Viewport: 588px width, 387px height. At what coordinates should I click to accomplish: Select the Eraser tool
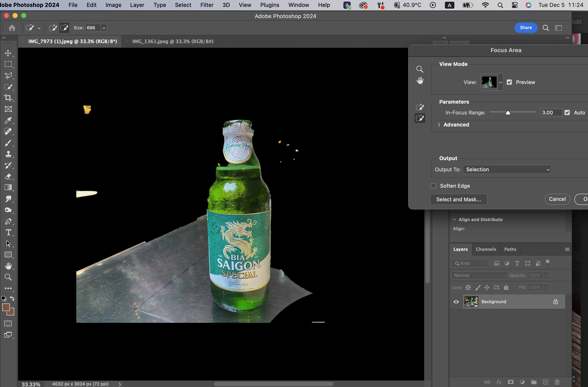tap(8, 176)
